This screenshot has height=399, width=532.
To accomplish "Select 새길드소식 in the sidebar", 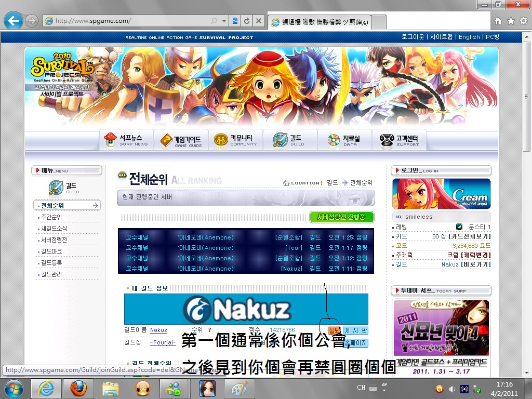I will (x=54, y=229).
